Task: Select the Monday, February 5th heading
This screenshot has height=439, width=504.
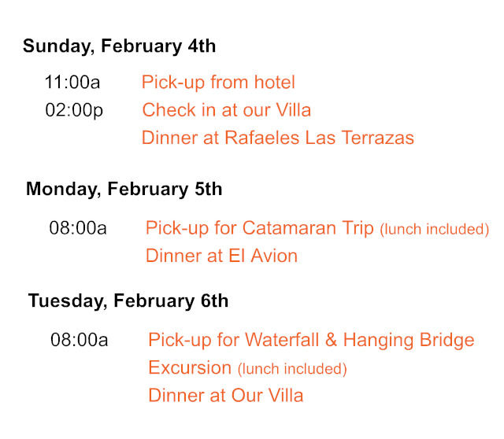Action: 124,189
